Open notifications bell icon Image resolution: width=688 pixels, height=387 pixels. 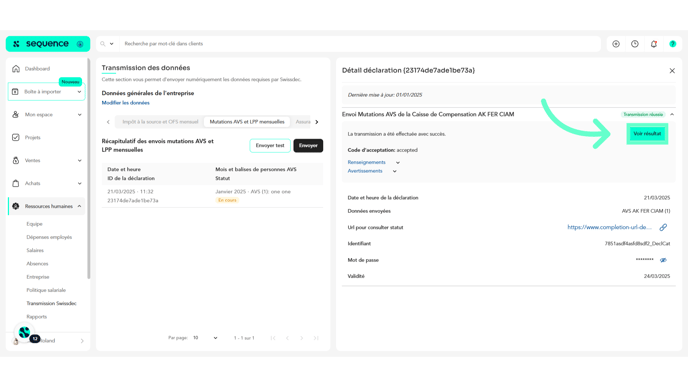click(x=654, y=44)
